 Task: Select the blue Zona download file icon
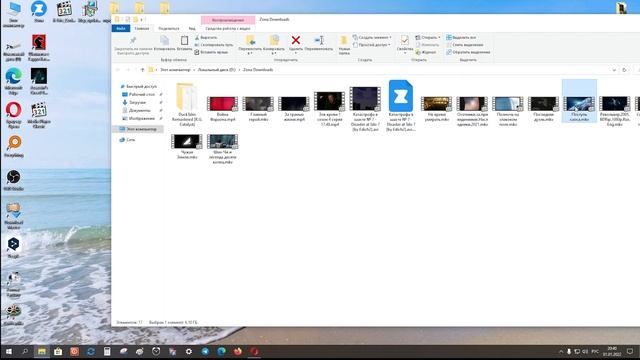[401, 105]
